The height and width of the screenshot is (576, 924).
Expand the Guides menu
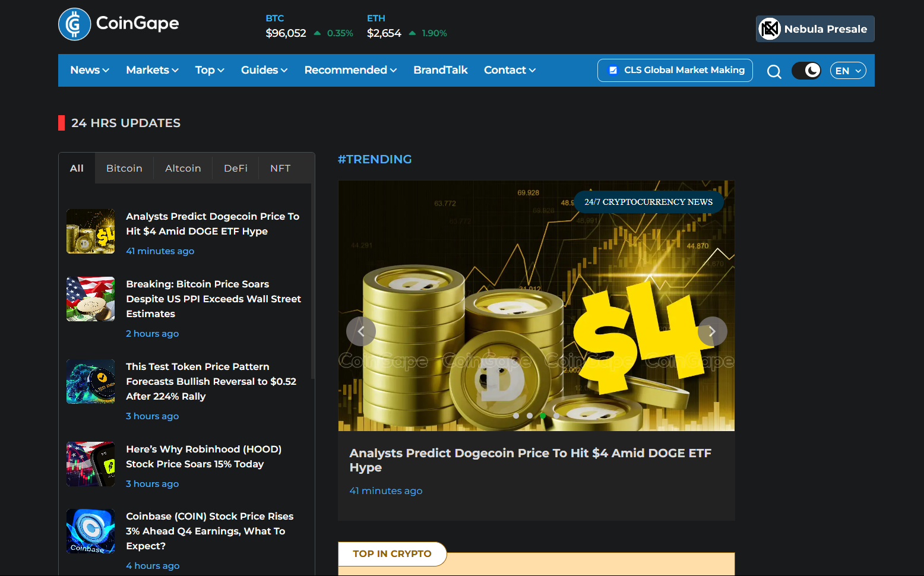click(x=264, y=70)
